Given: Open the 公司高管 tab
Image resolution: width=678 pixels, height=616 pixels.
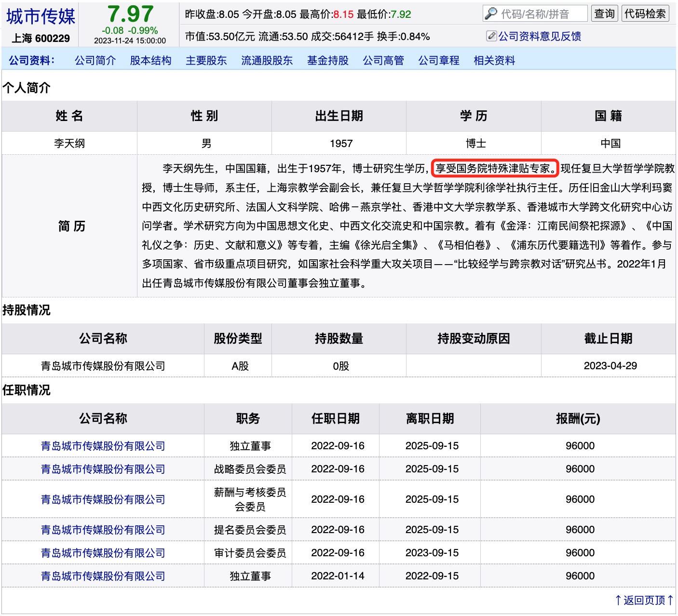Looking at the screenshot, I should [383, 60].
